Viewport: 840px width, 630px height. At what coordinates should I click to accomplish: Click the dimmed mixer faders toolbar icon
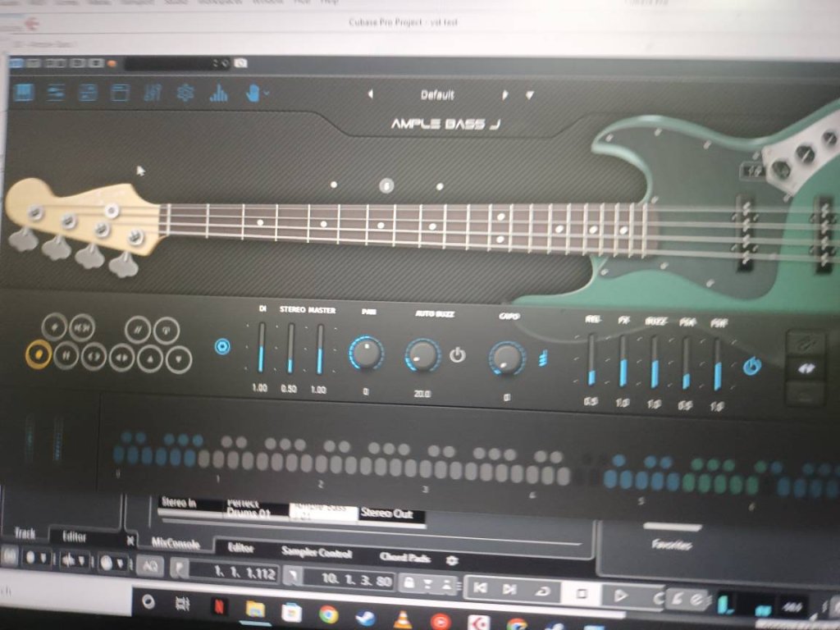153,94
